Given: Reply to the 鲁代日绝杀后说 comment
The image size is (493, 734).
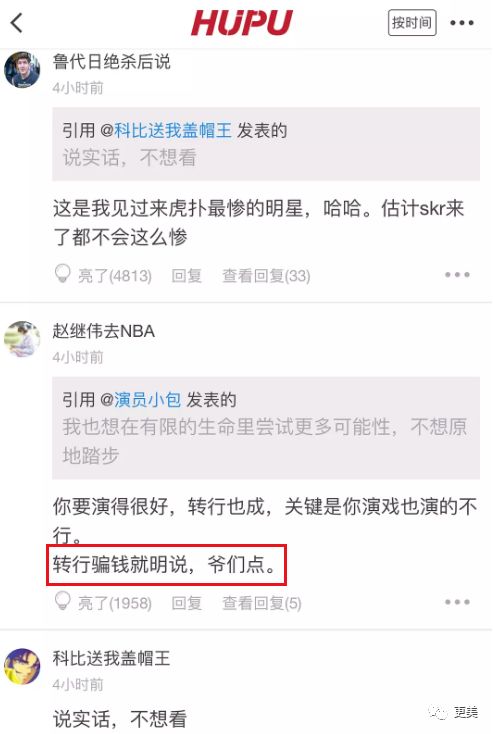Looking at the screenshot, I should tap(186, 275).
